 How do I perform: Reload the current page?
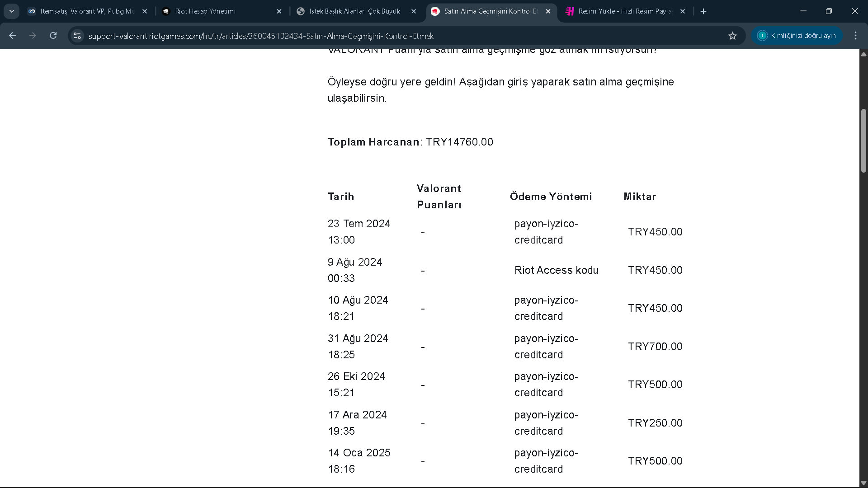pos(53,36)
